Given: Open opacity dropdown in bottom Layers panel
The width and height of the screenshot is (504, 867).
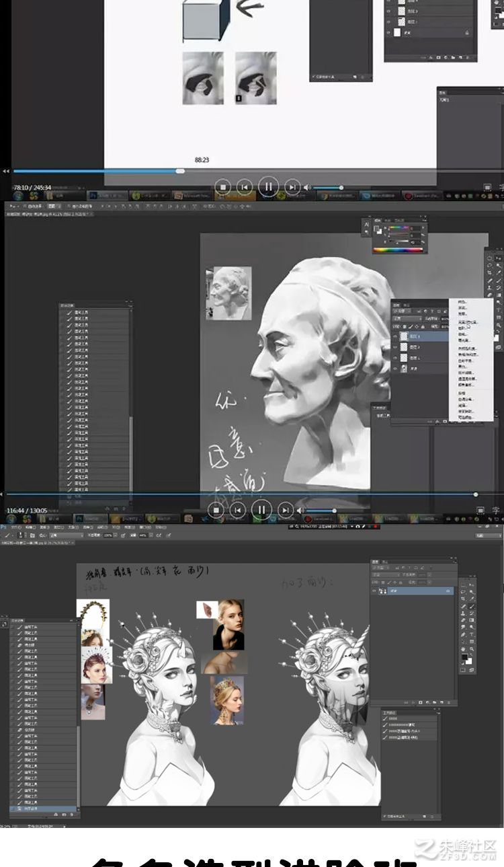Looking at the screenshot, I should click(x=429, y=574).
